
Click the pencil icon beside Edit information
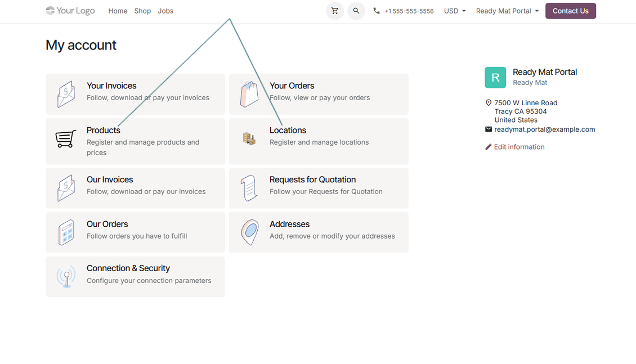[x=489, y=147]
